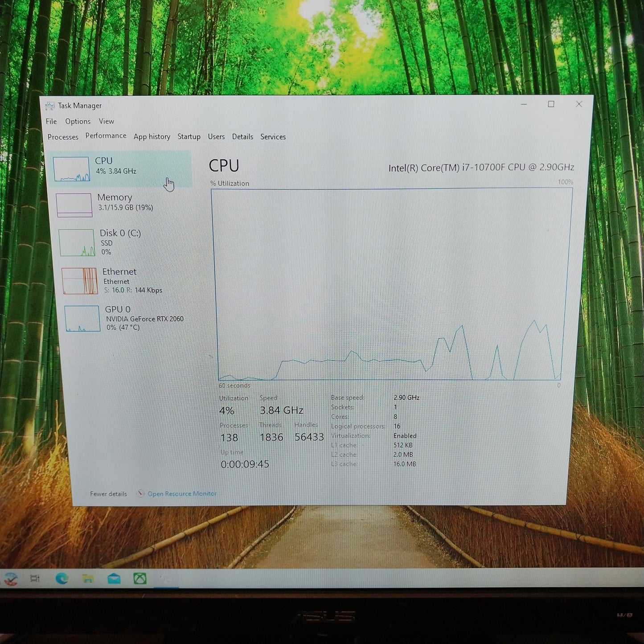Click the 60 seconds axis label

(x=234, y=386)
